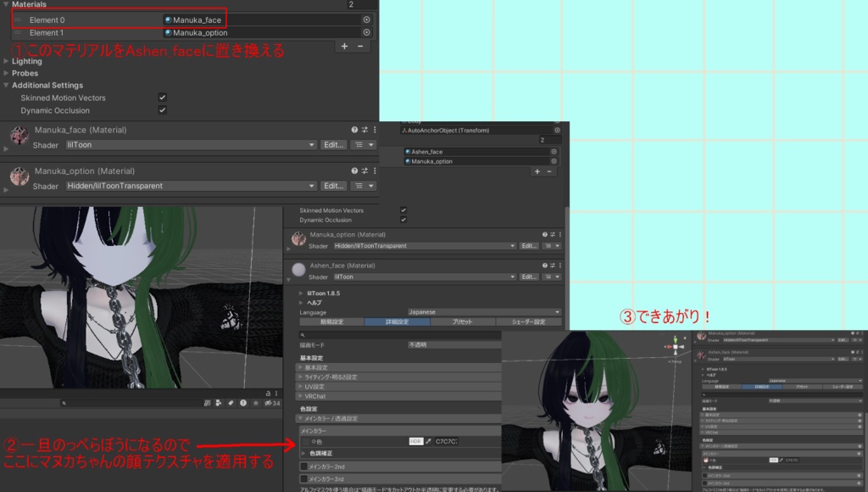Enable the メインカラー2nd checkbox
The height and width of the screenshot is (492, 868).
[303, 465]
